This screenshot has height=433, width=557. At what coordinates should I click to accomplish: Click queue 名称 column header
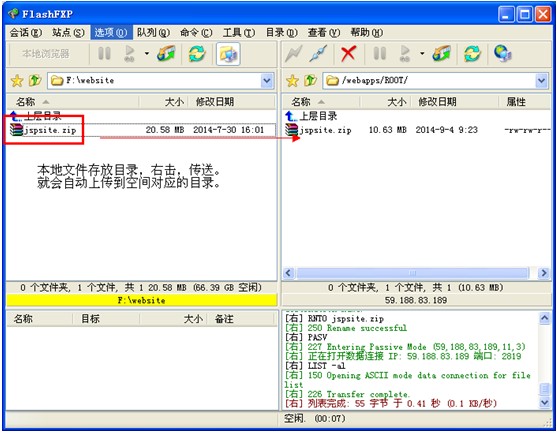(39, 319)
